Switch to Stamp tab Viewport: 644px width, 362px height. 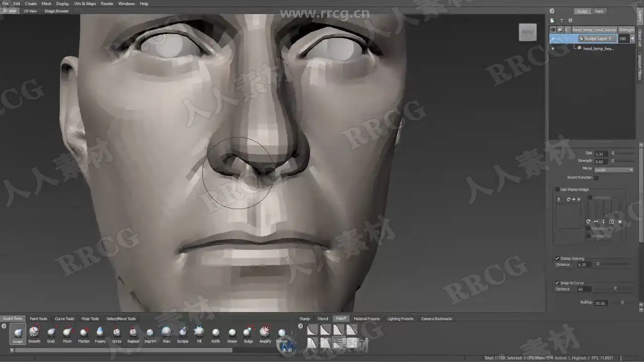point(305,319)
